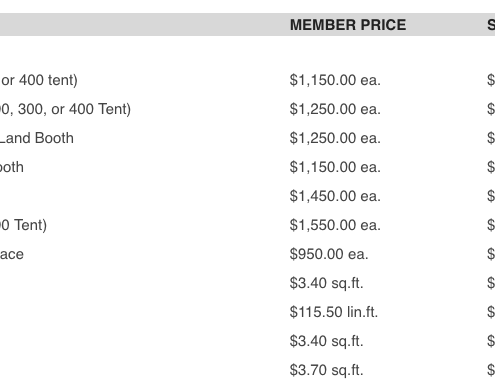
Task: Click the gray table header bar
Action: [247, 25]
